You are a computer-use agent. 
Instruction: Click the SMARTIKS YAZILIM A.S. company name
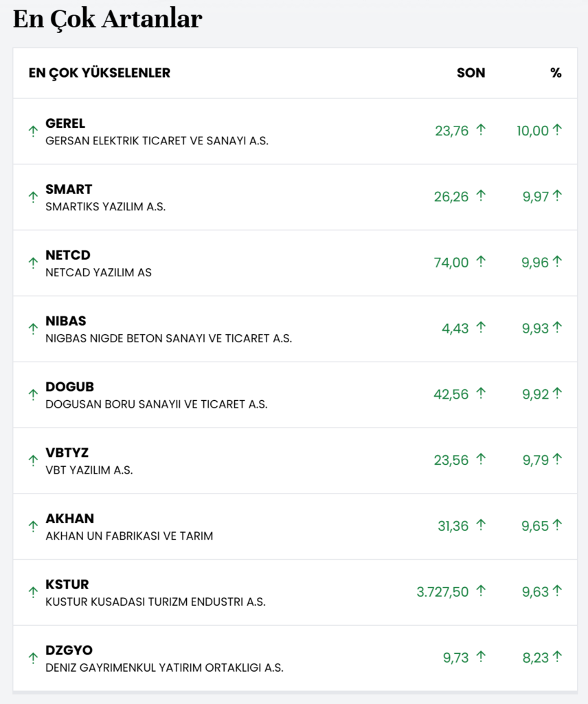click(106, 206)
